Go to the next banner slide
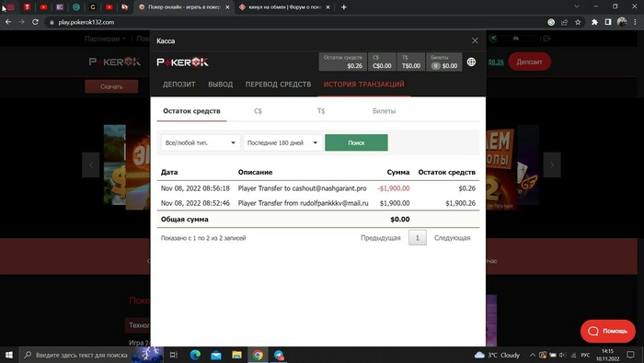644x363 pixels. tap(552, 164)
